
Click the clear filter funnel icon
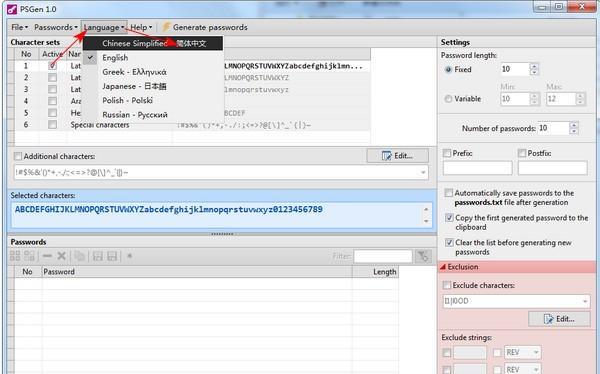423,256
